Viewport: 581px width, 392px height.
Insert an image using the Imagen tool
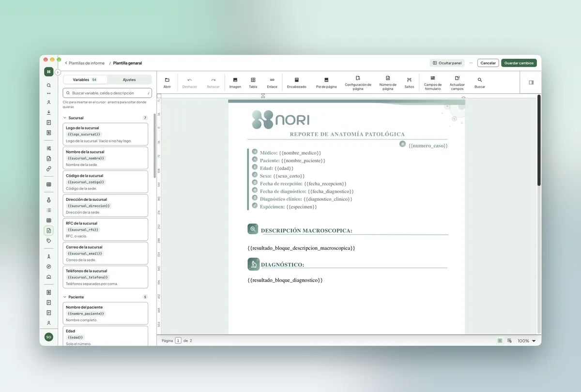pos(235,83)
